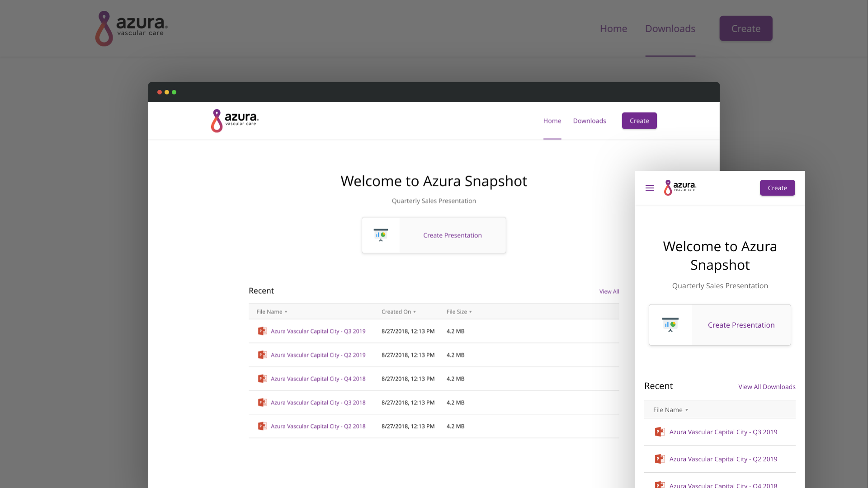This screenshot has width=868, height=488.
Task: Click Azura logo inside the mobile preview
Action: (679, 188)
